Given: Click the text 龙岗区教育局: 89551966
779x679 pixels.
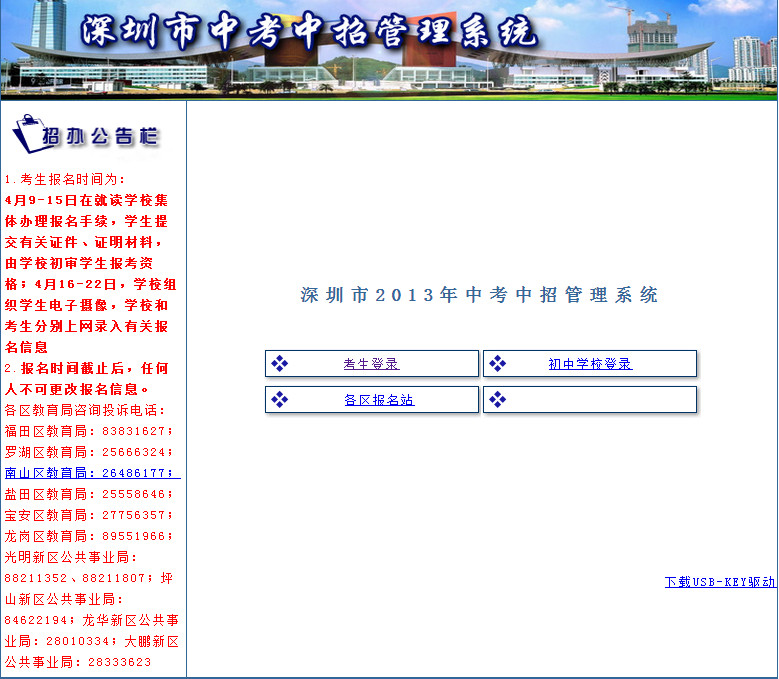Looking at the screenshot, I should click(88, 536).
